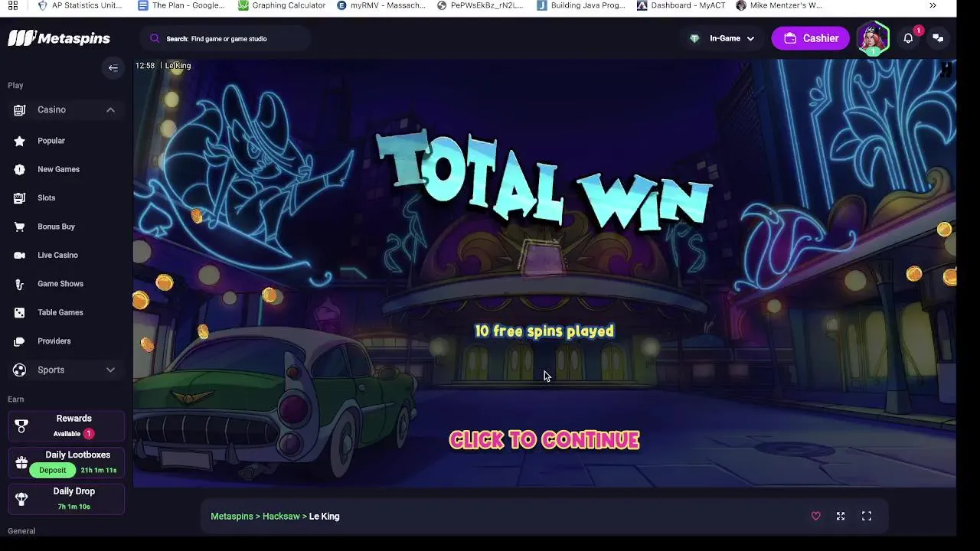Screen dimensions: 980x551
Task: Click the green Deposit pill
Action: [x=53, y=470]
